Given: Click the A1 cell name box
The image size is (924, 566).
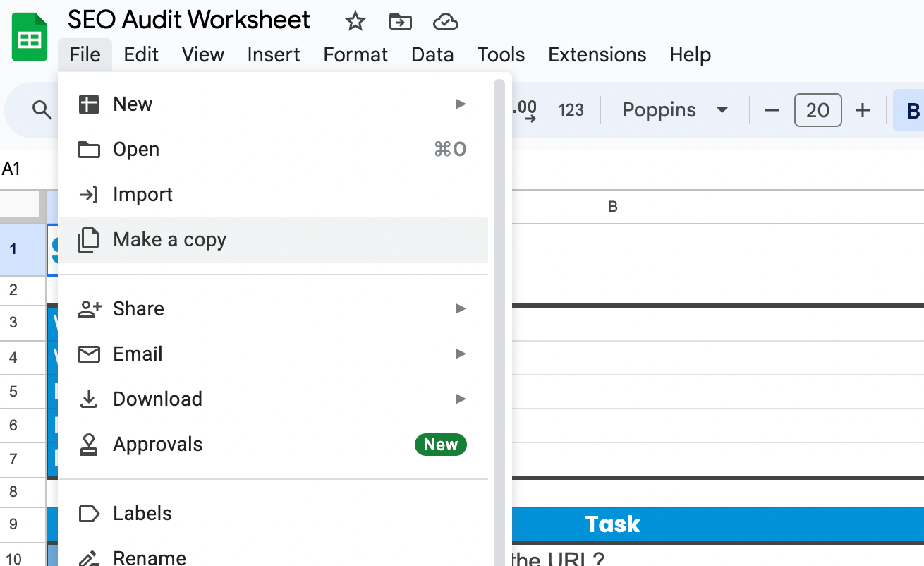Looking at the screenshot, I should point(12,169).
